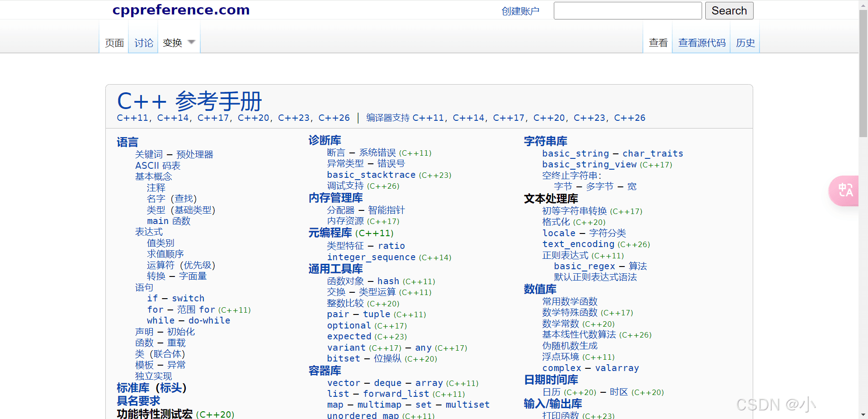Viewport: 868px width, 419px height.
Task: Open the 输入/输出库 heading link
Action: [x=553, y=404]
